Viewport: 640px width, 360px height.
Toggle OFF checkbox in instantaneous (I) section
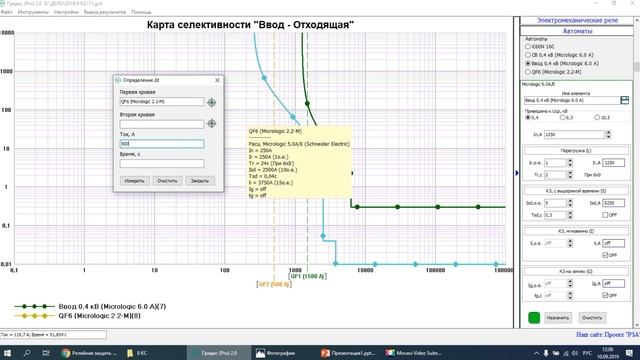point(605,255)
